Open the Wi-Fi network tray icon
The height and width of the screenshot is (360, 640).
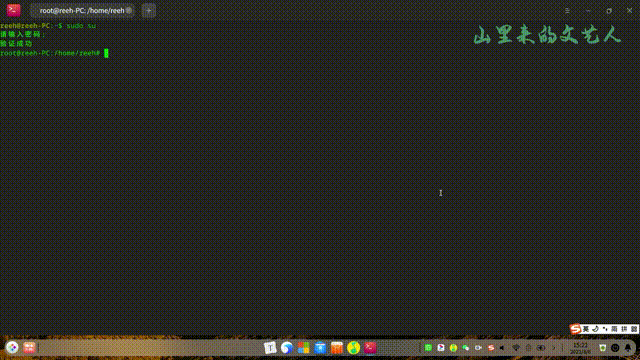[x=516, y=348]
